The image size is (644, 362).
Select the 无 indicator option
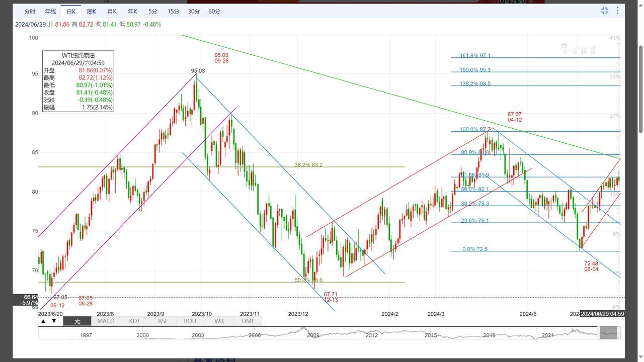click(77, 321)
